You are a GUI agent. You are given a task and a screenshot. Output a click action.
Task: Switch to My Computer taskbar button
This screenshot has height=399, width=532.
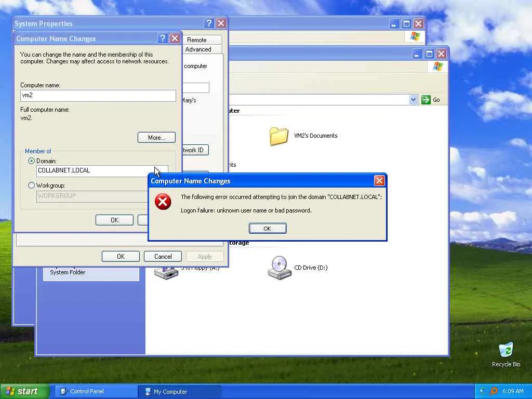[x=180, y=392]
